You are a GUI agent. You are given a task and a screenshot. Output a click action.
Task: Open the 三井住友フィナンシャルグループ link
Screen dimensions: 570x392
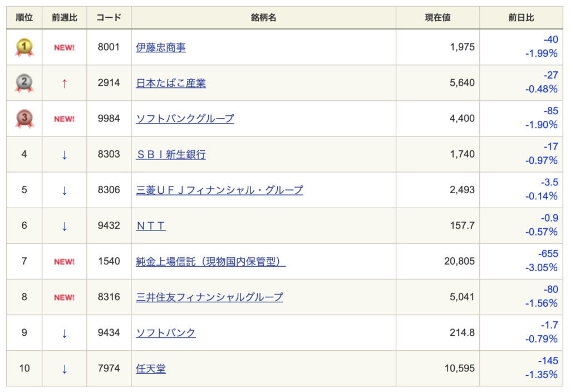pyautogui.click(x=209, y=297)
